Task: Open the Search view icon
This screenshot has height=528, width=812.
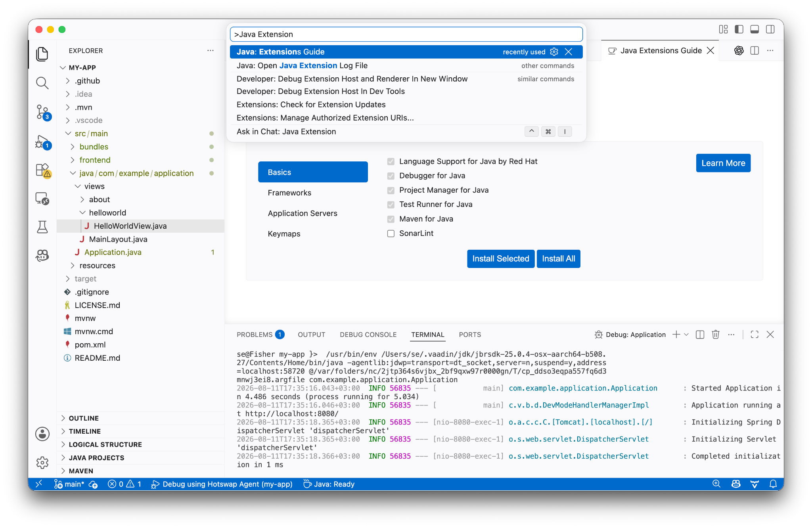Action: tap(42, 83)
